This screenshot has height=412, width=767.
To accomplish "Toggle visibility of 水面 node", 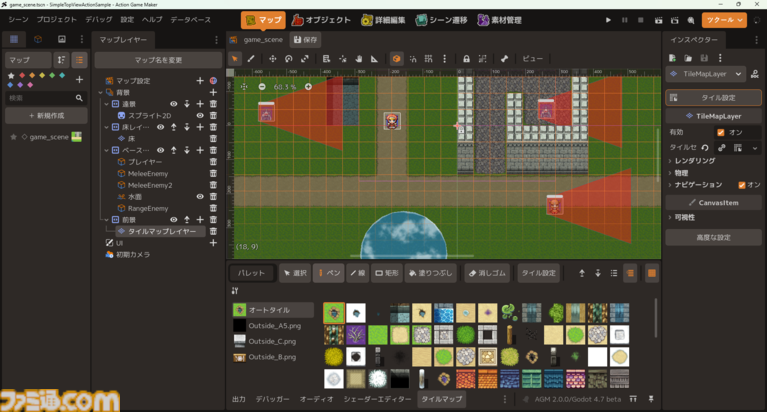I will click(x=200, y=196).
